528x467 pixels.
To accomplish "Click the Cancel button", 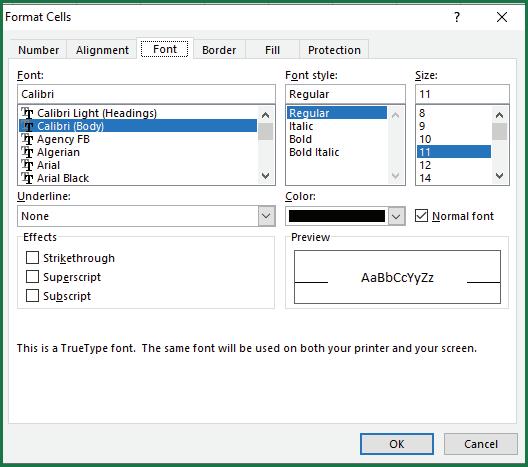I will coord(481,444).
